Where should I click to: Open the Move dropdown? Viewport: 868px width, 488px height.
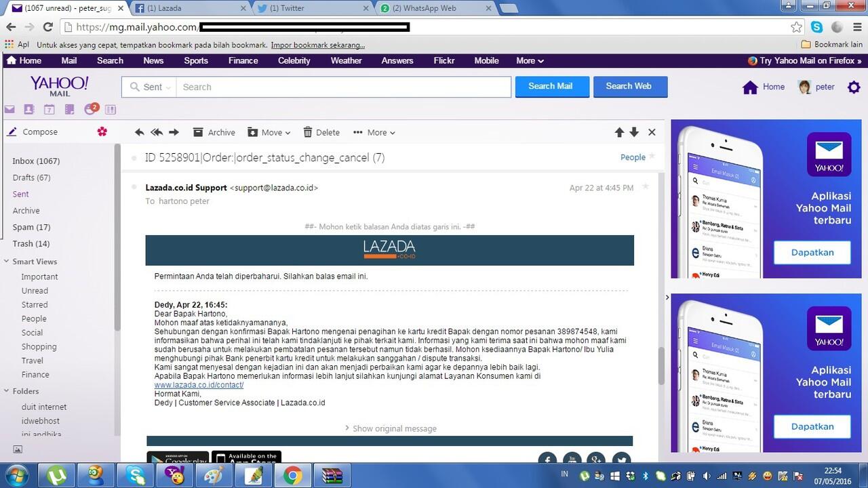tap(269, 132)
